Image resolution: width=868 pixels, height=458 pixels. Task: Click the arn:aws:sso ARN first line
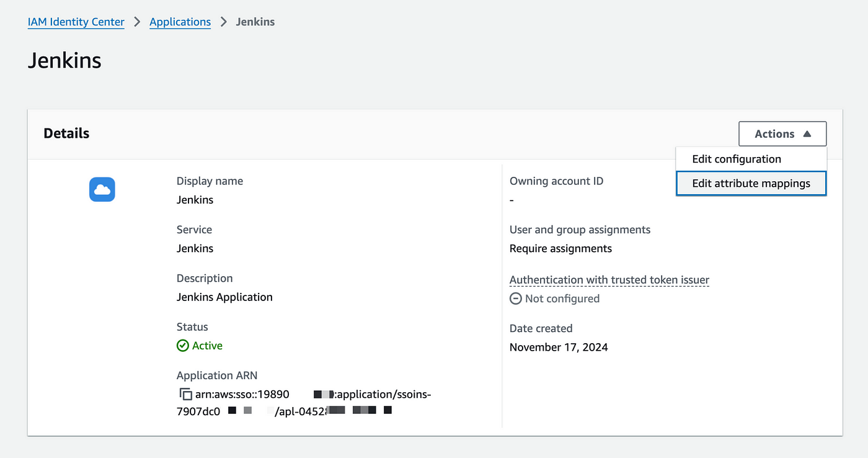click(313, 394)
